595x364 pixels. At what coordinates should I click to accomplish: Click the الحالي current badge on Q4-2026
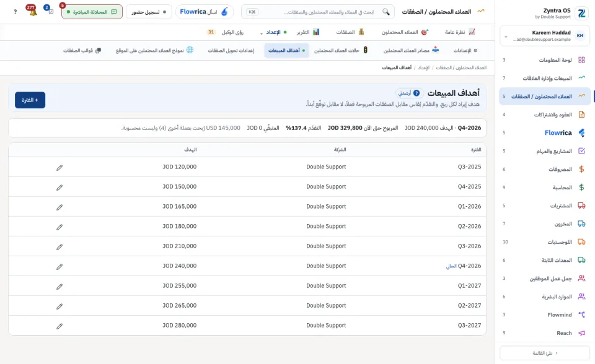pos(451,266)
